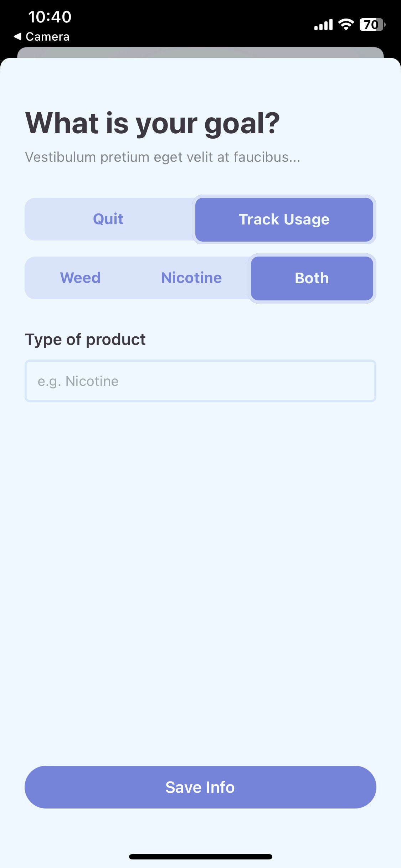Tap the "e.g. Nicotine" placeholder text
This screenshot has width=401, height=868.
coord(78,381)
